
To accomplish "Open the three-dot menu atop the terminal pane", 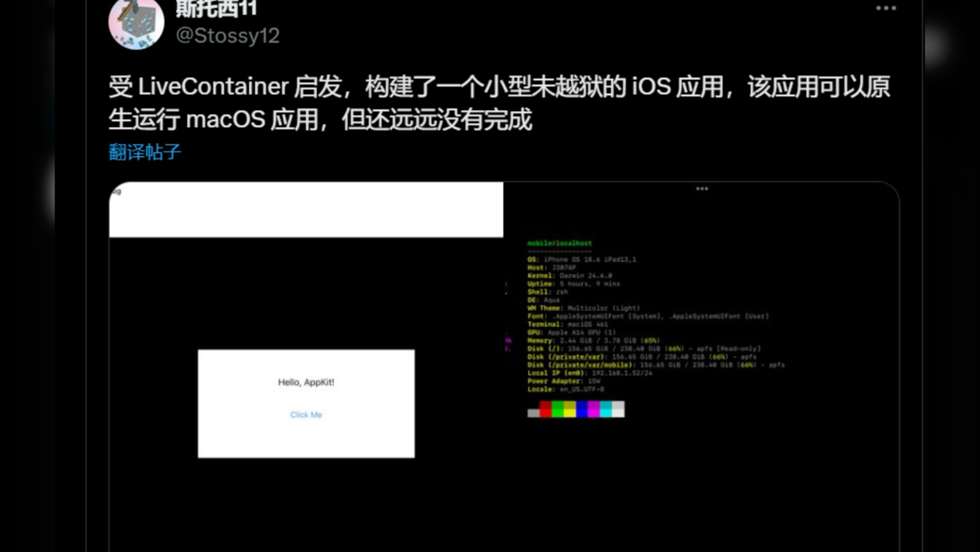I will tap(702, 189).
